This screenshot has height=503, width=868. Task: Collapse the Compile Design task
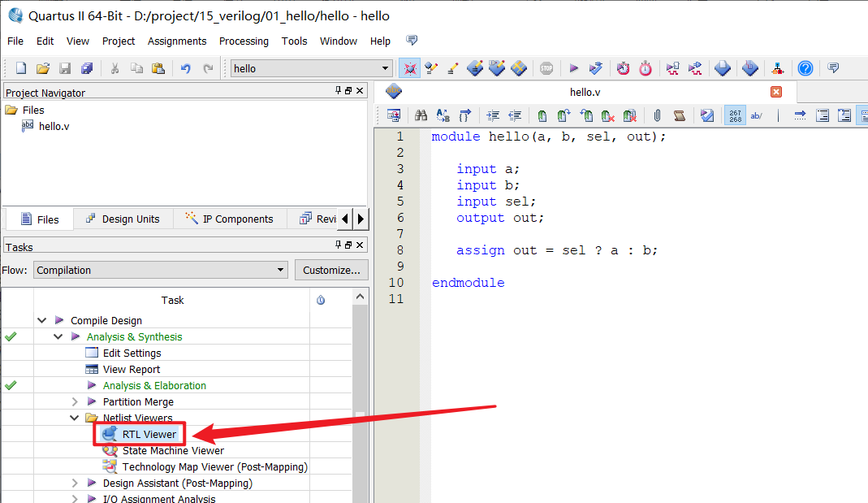(42, 320)
